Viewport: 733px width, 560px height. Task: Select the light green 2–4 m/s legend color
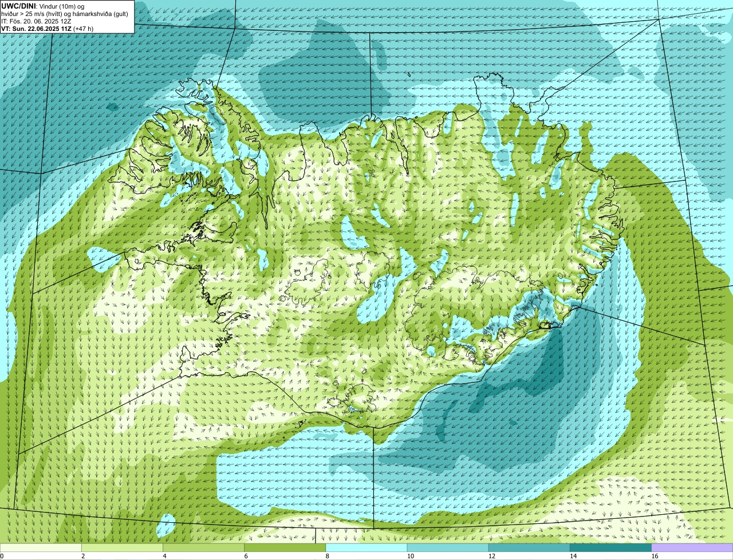(122, 547)
